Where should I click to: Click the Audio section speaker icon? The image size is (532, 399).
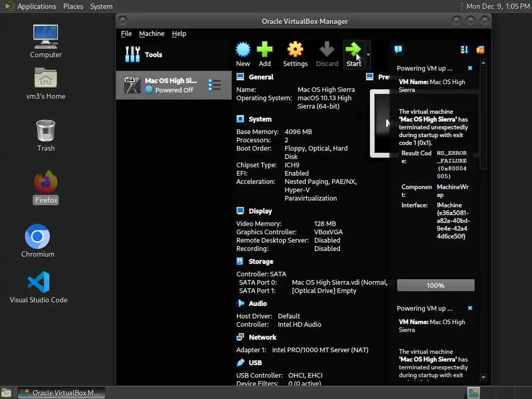click(240, 303)
